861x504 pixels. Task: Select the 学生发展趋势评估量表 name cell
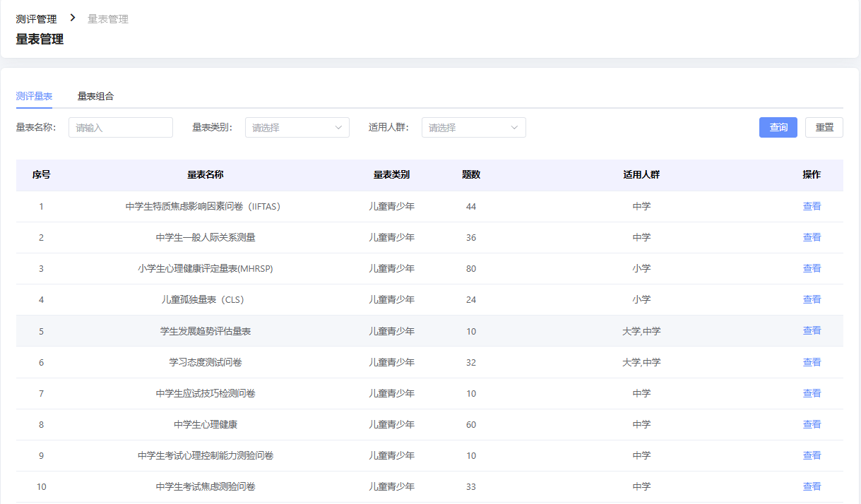(x=206, y=330)
